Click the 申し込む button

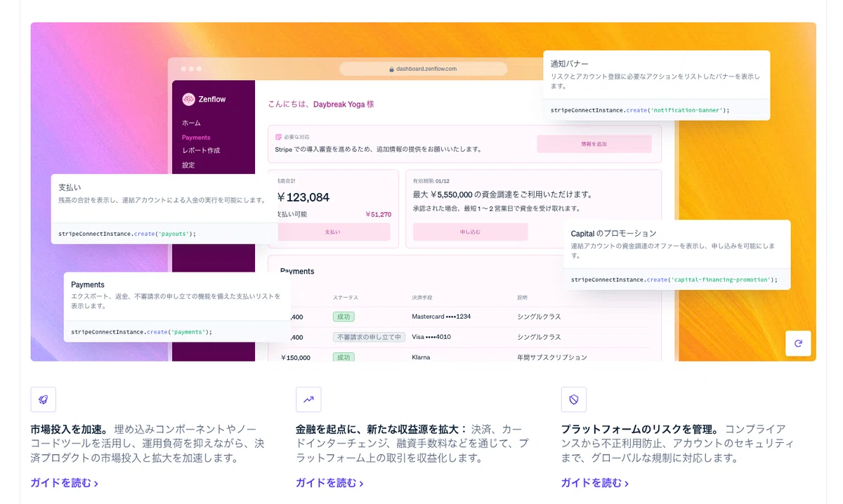pos(470,232)
